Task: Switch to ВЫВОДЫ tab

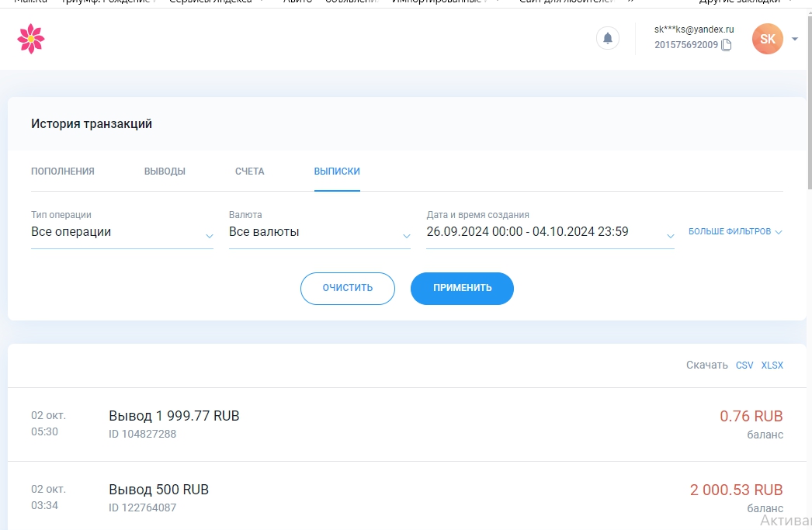Action: [x=165, y=171]
